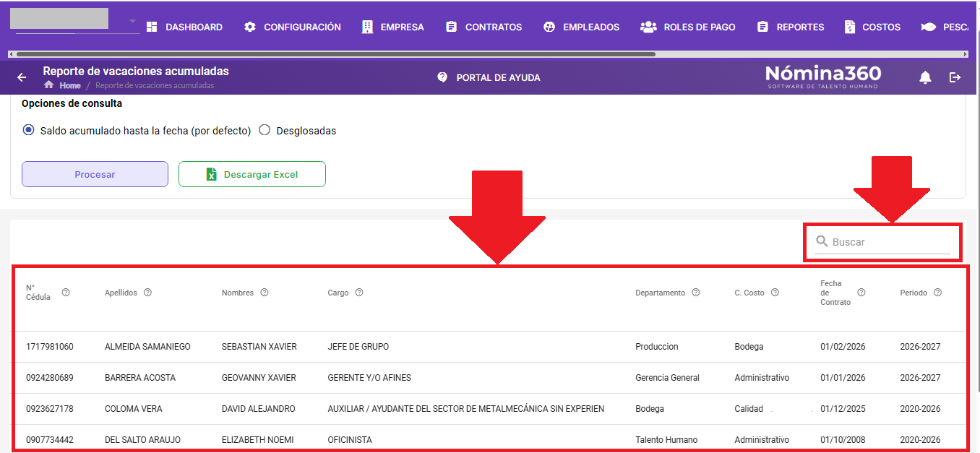The image size is (980, 453).
Task: Click COLOMA VERA cell
Action: [x=134, y=409]
